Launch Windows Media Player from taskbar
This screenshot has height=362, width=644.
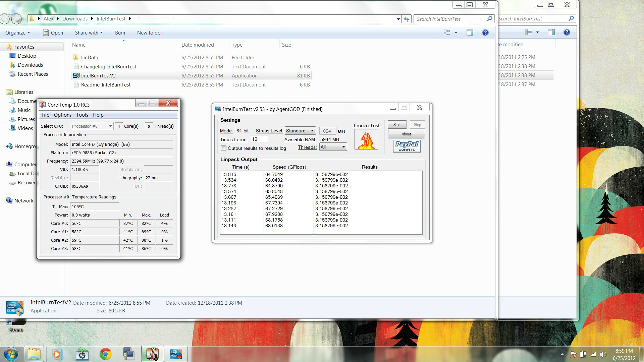(x=57, y=354)
